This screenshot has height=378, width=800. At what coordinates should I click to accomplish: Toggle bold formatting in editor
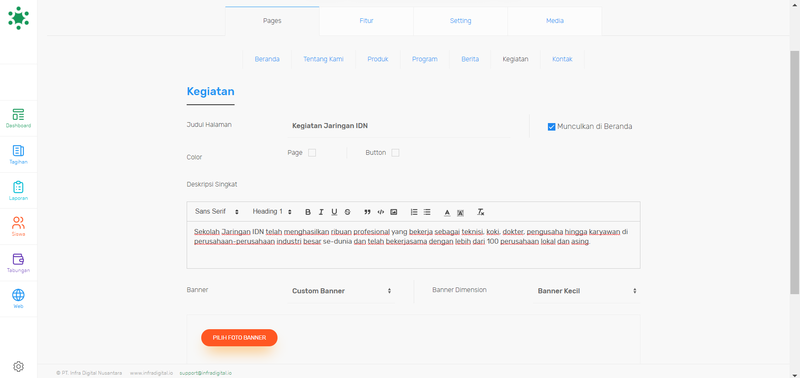(308, 212)
